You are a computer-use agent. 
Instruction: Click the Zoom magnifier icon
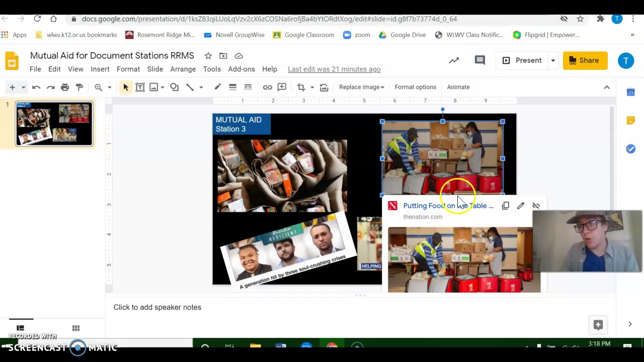(99, 87)
